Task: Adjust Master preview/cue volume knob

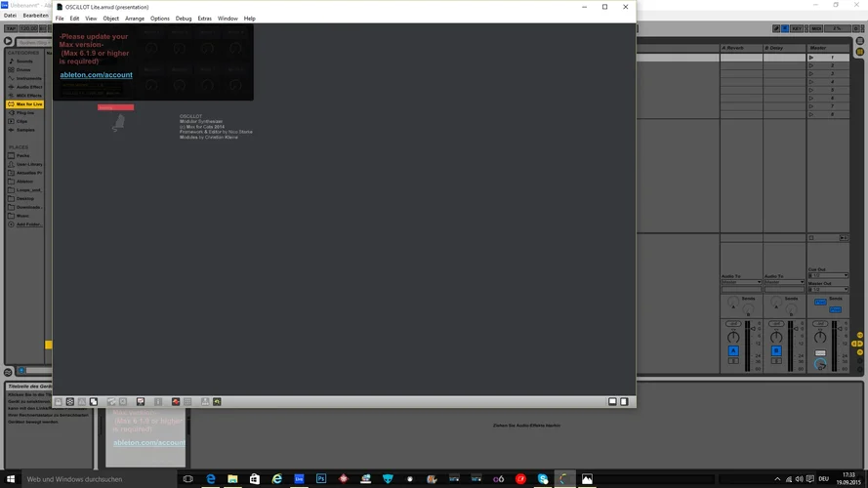Action: click(x=820, y=364)
